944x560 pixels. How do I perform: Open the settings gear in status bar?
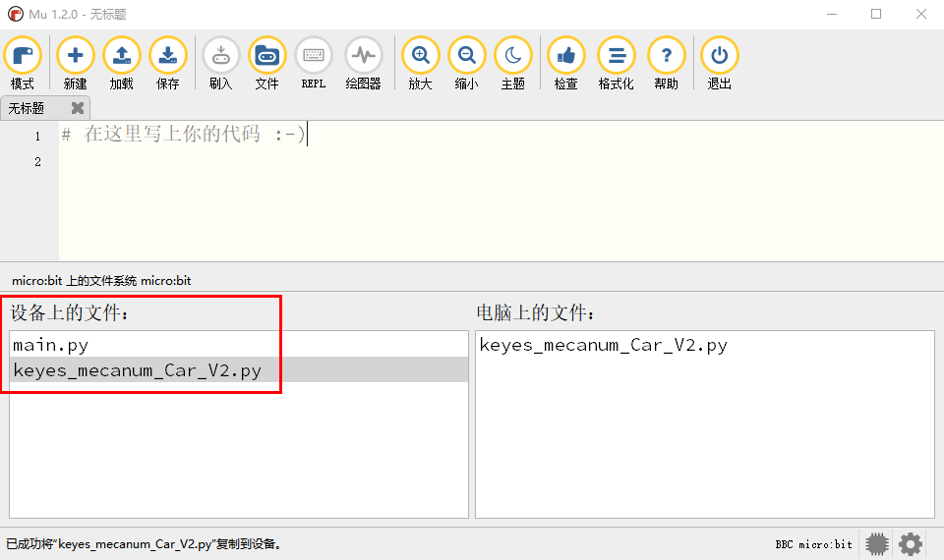(x=911, y=543)
